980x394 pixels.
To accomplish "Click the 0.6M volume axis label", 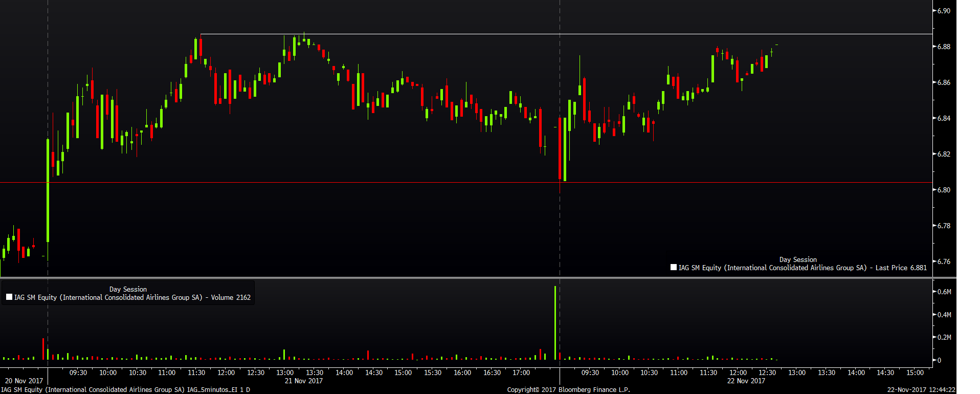I will click(x=944, y=292).
